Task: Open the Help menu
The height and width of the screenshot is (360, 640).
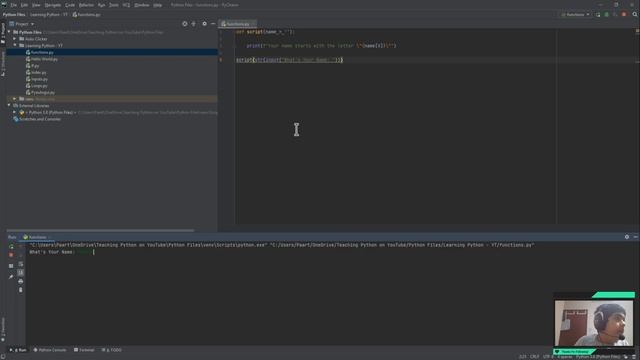Action: click(x=158, y=5)
